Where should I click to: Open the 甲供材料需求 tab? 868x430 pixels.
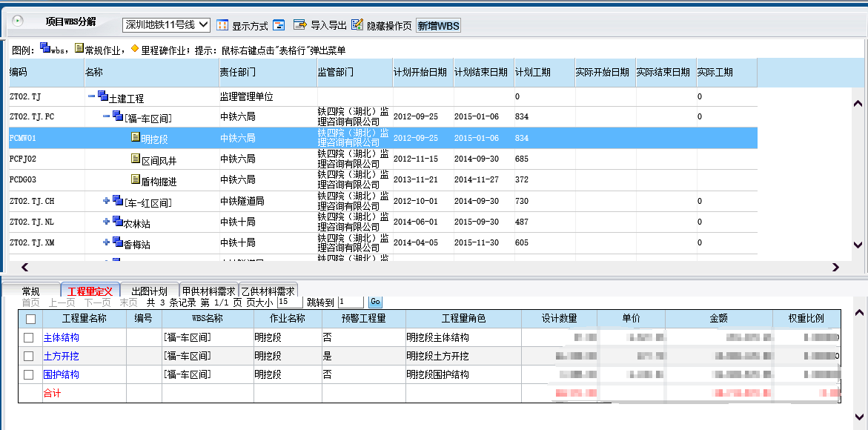click(208, 291)
